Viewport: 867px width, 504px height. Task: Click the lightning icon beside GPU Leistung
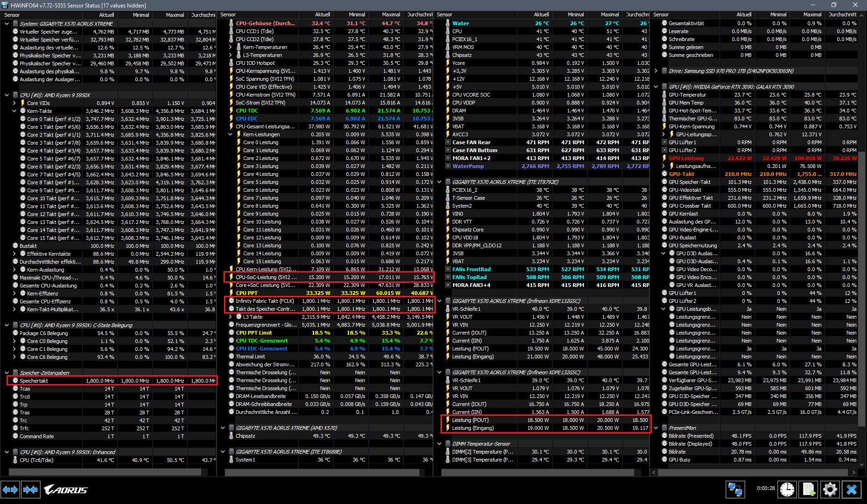click(664, 158)
